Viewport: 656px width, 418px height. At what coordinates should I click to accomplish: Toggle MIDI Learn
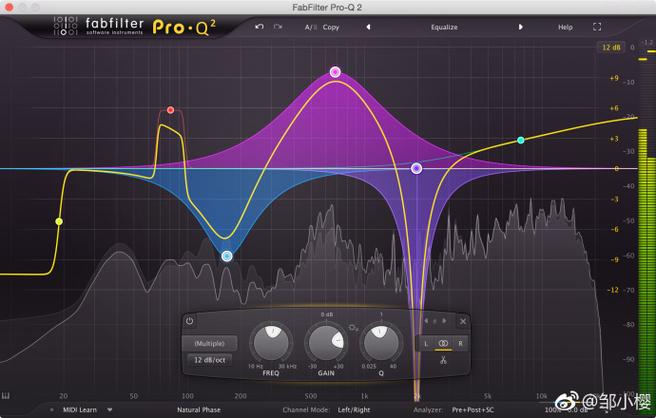coord(80,410)
